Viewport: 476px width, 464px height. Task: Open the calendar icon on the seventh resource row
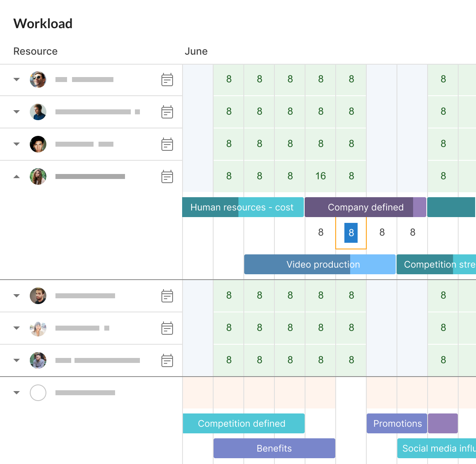click(x=167, y=360)
